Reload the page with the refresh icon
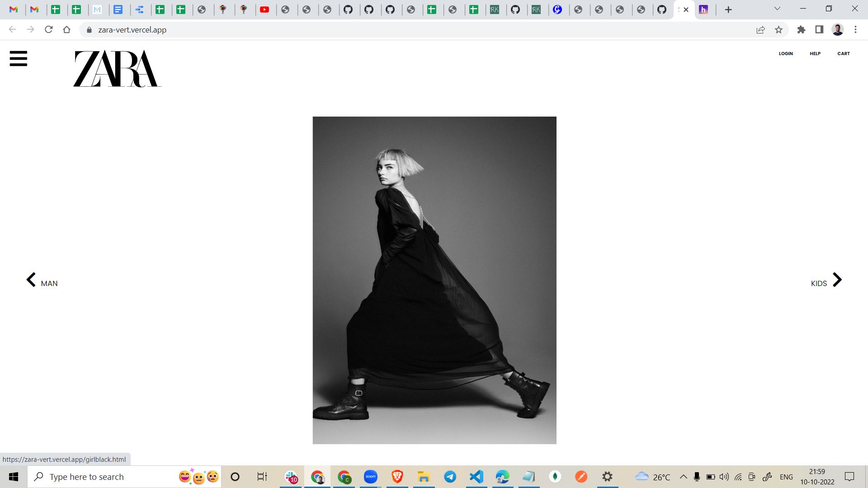Screen dimensions: 868x488 [48, 29]
